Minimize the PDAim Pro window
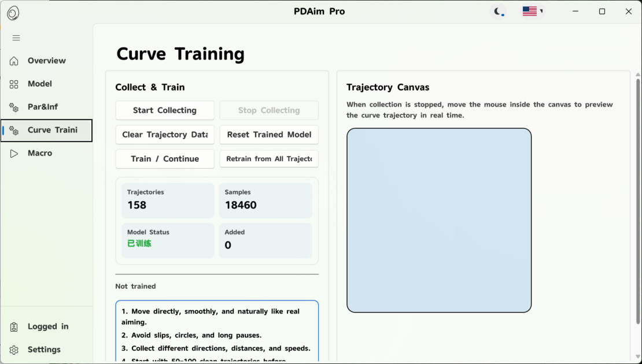642x364 pixels. click(575, 12)
